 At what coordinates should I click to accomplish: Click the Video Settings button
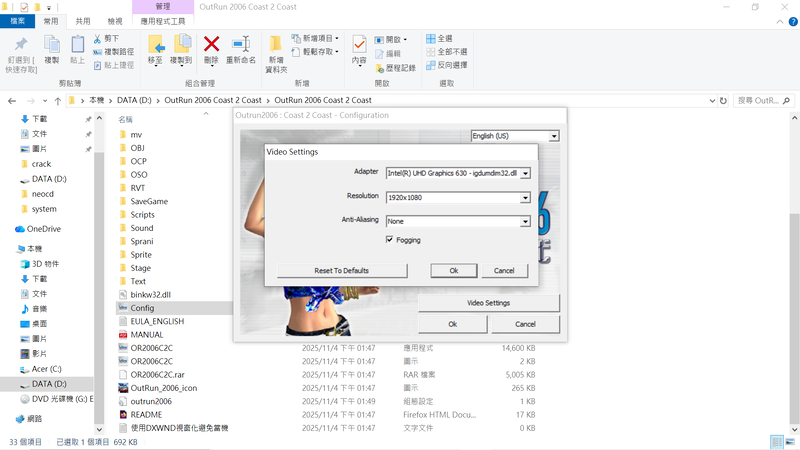click(489, 303)
